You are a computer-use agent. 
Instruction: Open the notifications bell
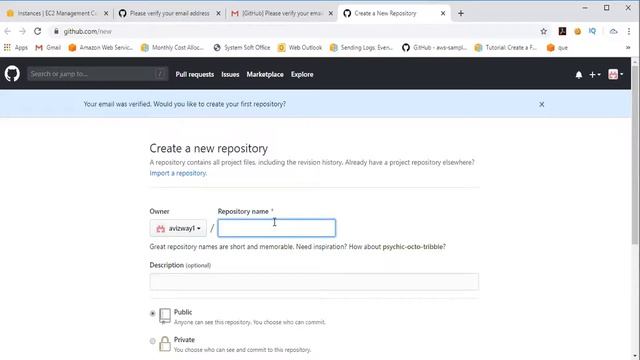579,75
